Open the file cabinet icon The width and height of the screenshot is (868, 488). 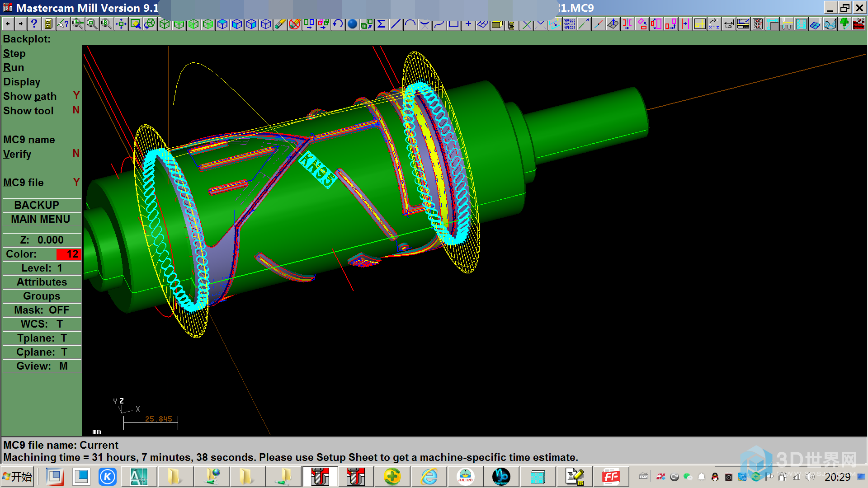click(x=48, y=24)
